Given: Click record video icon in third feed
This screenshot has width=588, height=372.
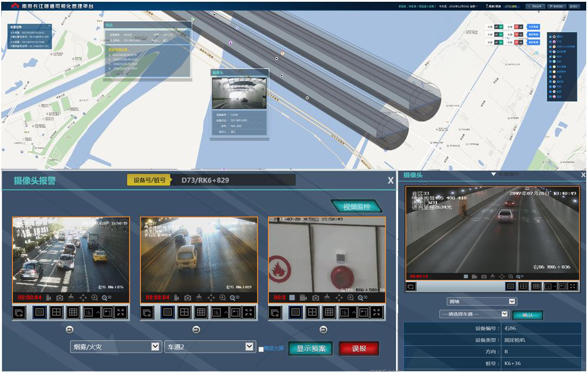Looking at the screenshot, I should point(303,298).
